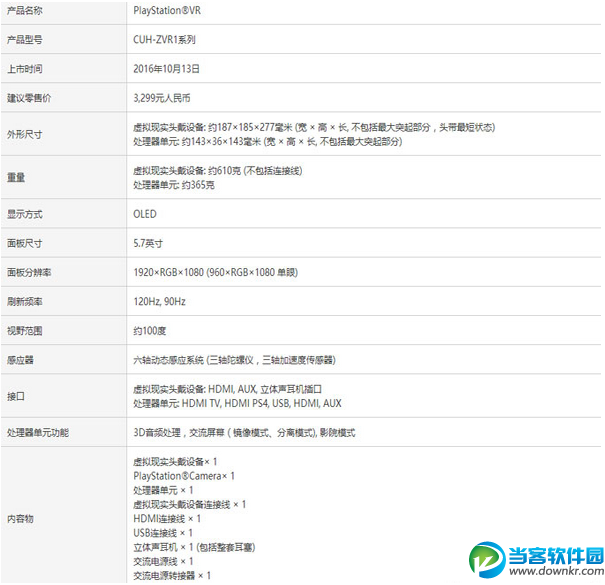Select the processor ports line HDMI TV, HDMI PS4

click(x=237, y=404)
